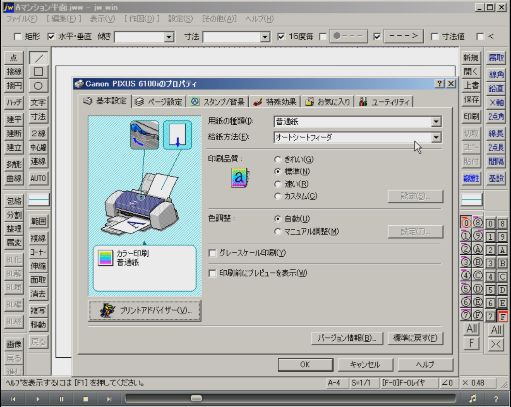511x407 pixels.
Task: Click the 移動 (move) tool button
Action: [x=38, y=324]
